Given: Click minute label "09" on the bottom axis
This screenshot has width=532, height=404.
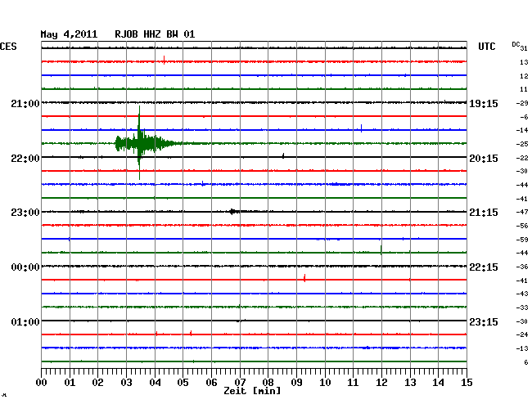Looking at the screenshot, I should (x=296, y=383).
